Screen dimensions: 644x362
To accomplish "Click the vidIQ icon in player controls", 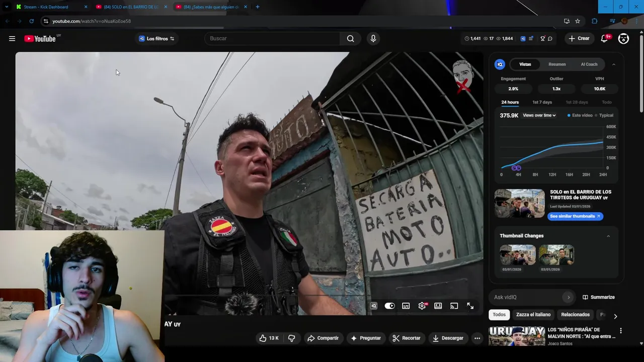I will click(374, 306).
